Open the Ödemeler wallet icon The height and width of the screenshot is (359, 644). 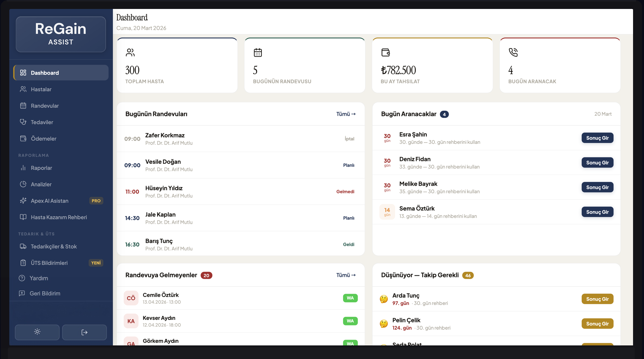click(23, 138)
